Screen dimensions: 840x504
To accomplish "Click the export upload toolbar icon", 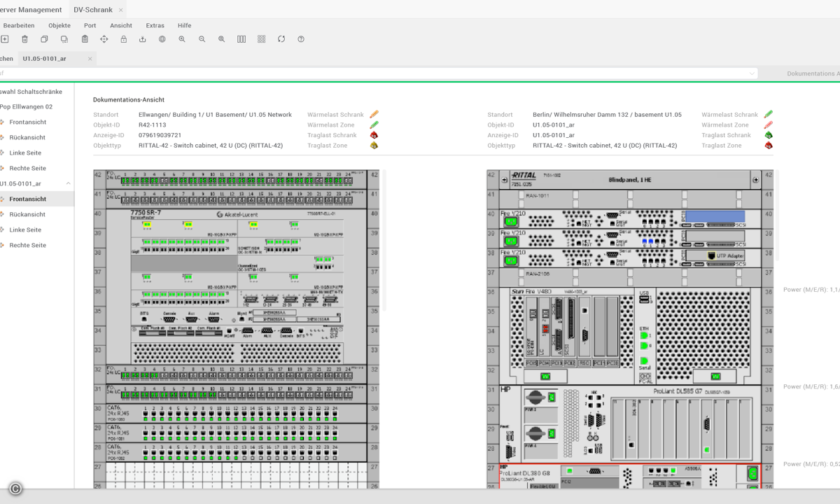I will click(x=143, y=39).
